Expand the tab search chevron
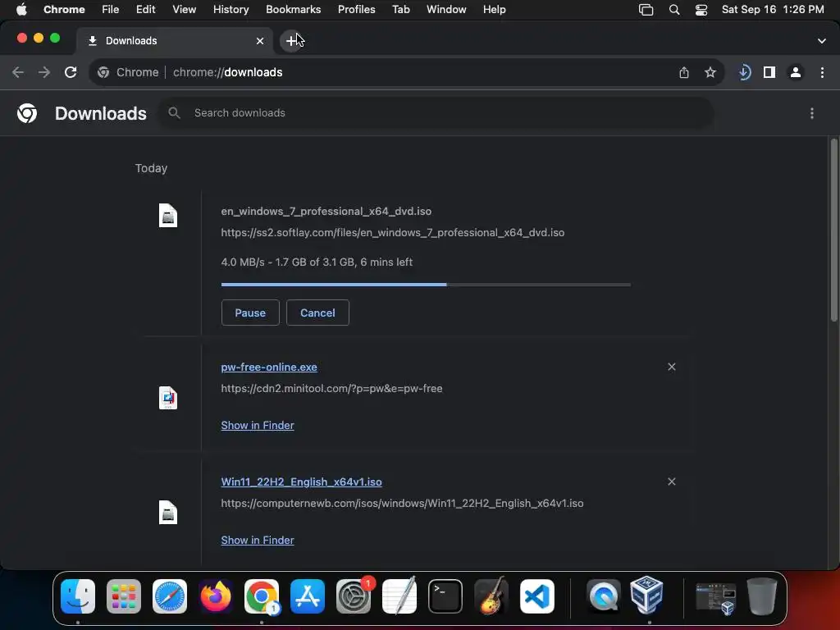840x630 pixels. 822,41
